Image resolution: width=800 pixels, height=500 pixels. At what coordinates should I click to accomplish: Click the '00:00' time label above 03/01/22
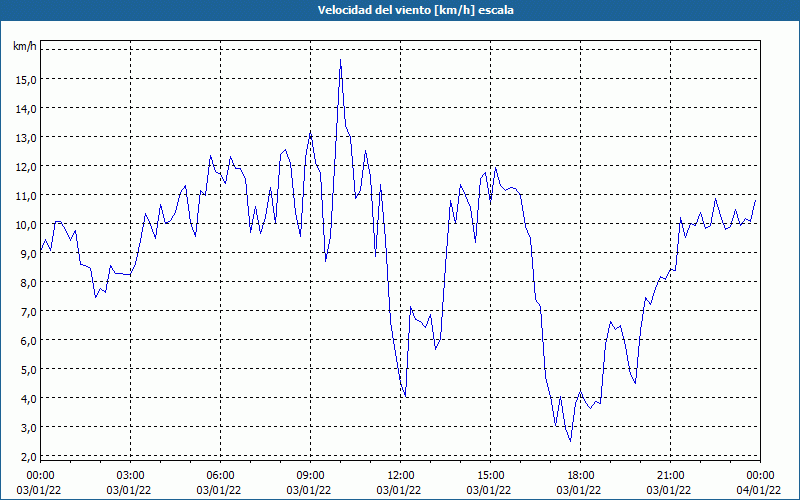coord(40,476)
